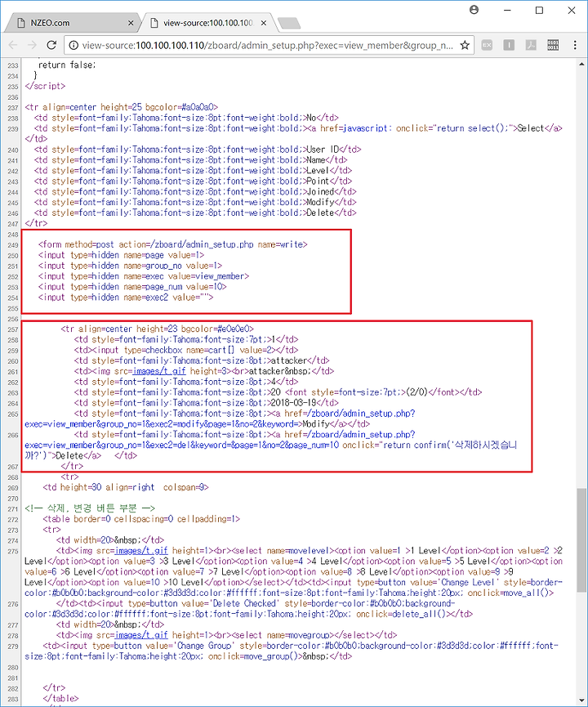This screenshot has height=707, width=588.
Task: Click the select name=movegroup line
Action: [x=227, y=635]
